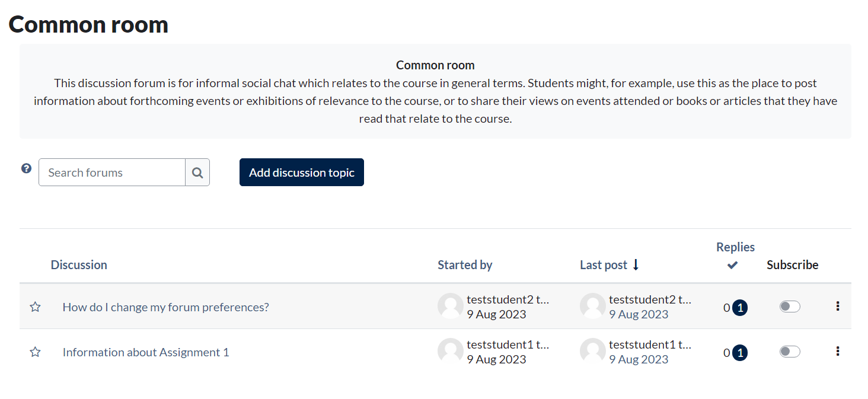Click teststudent1 avatar in Last post column
This screenshot has width=868, height=399.
pyautogui.click(x=593, y=351)
